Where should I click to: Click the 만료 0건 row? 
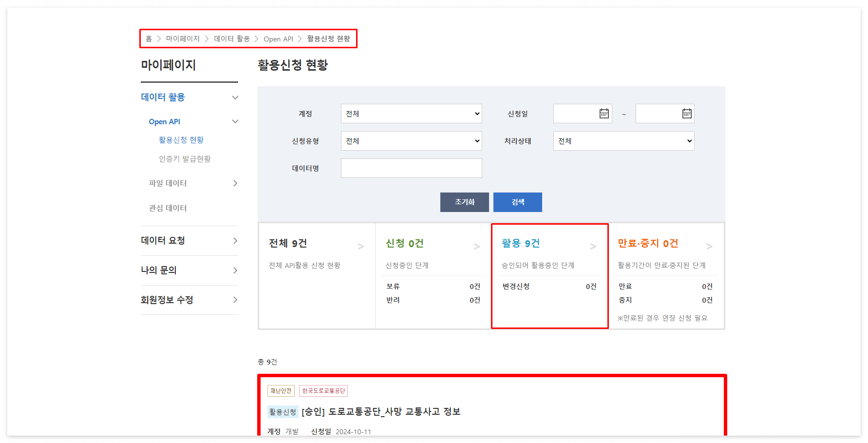(666, 287)
